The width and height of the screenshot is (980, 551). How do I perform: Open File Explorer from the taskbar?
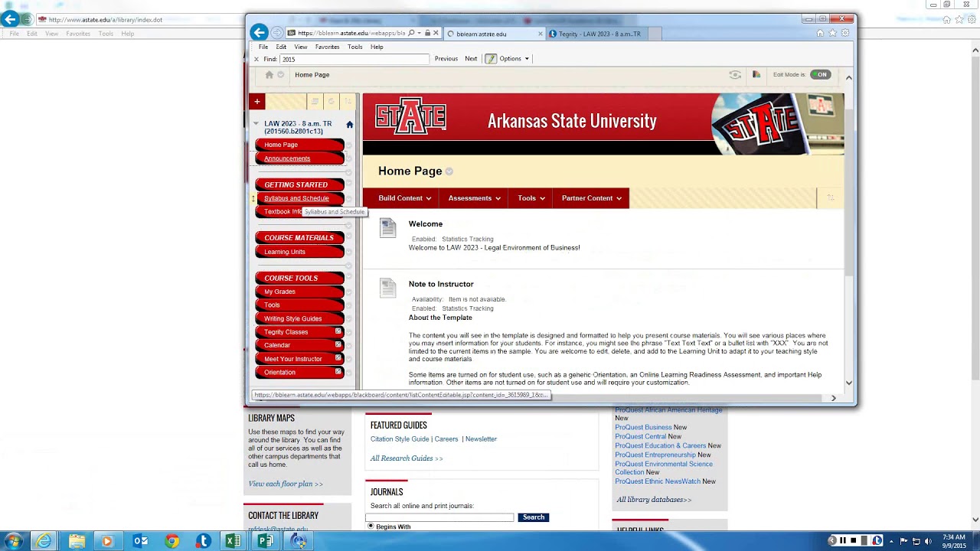pyautogui.click(x=77, y=541)
